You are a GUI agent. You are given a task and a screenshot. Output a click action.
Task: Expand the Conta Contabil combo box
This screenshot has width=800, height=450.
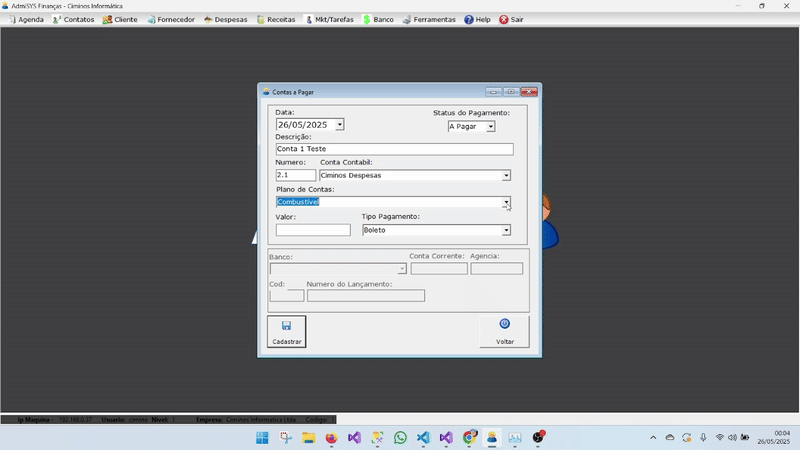(x=506, y=175)
